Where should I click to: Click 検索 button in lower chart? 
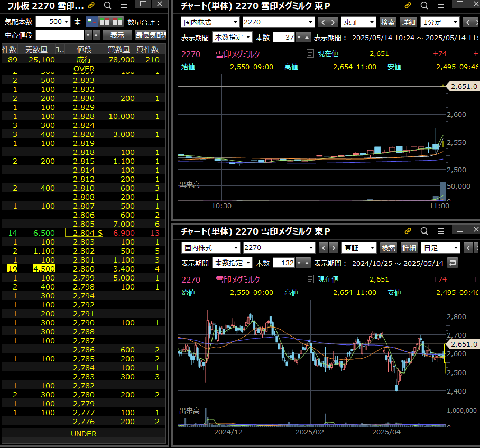(x=389, y=248)
